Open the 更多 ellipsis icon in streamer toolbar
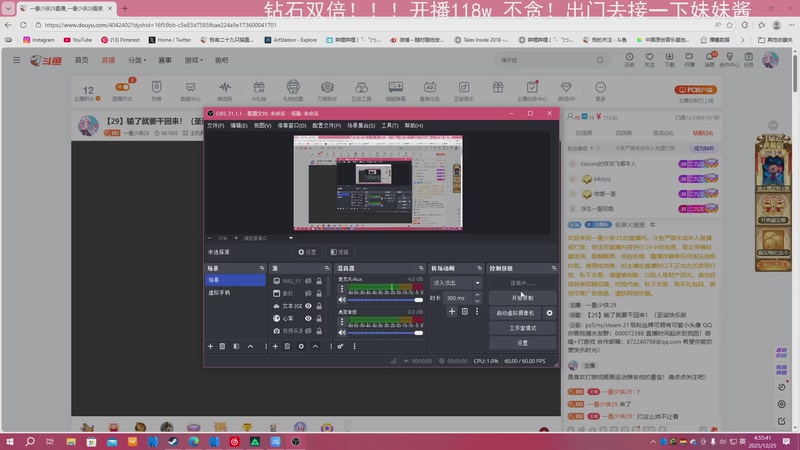Image resolution: width=800 pixels, height=450 pixels. 601,91
